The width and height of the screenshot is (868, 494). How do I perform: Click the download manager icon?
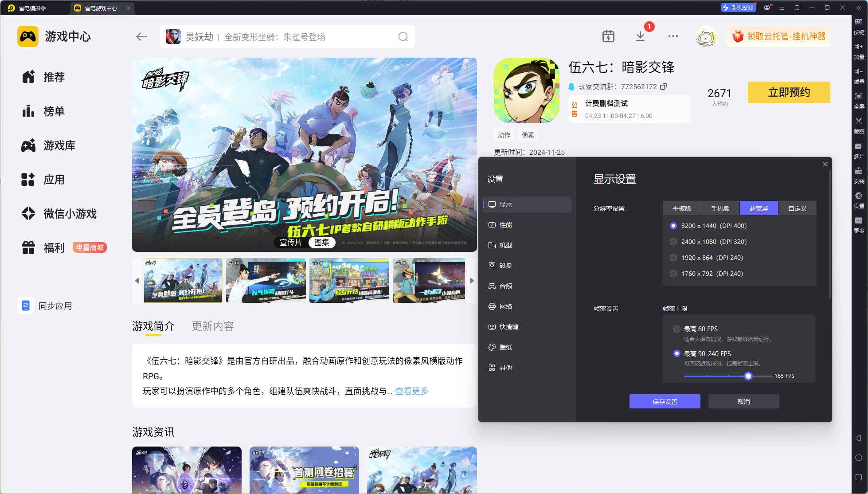click(x=640, y=36)
